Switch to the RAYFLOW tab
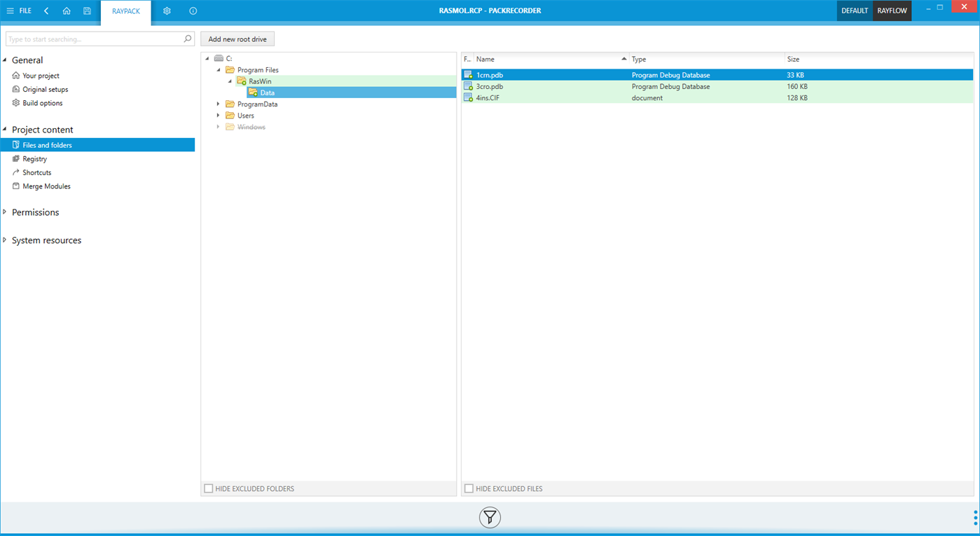The height and width of the screenshot is (536, 980). [x=891, y=11]
